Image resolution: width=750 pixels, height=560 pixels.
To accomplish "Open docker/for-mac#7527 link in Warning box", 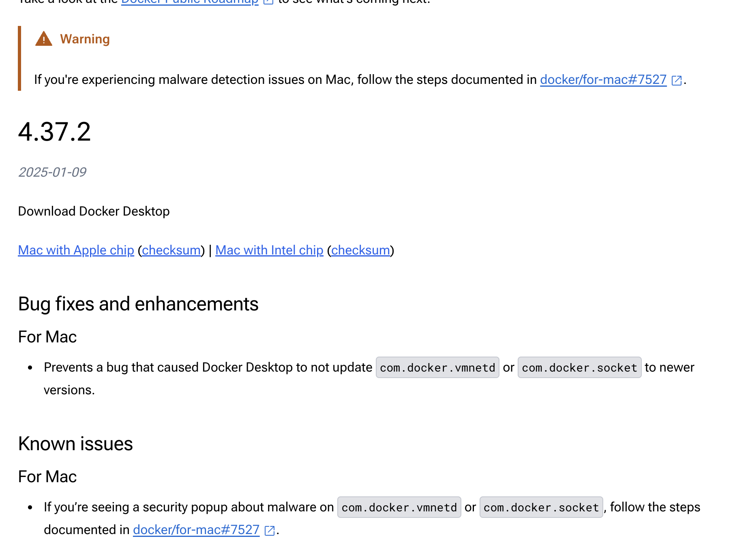I will 603,80.
